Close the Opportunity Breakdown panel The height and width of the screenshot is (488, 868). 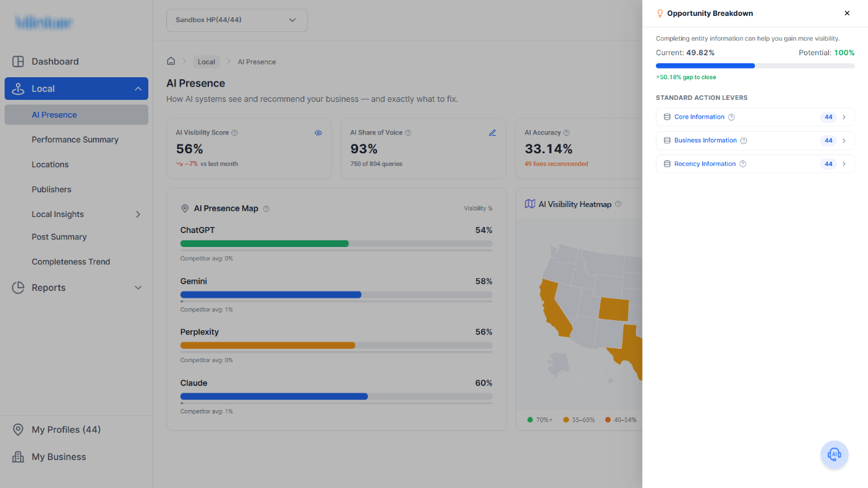847,13
